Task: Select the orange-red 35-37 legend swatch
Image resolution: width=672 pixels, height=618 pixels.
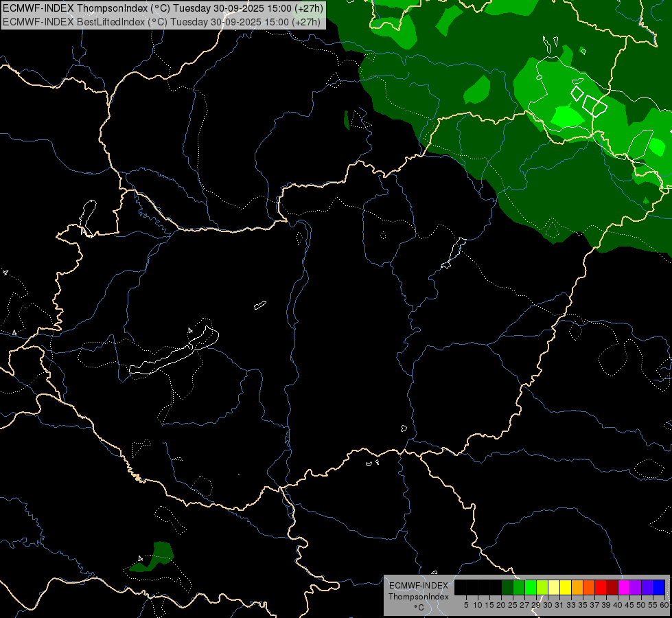Action: coord(589,587)
